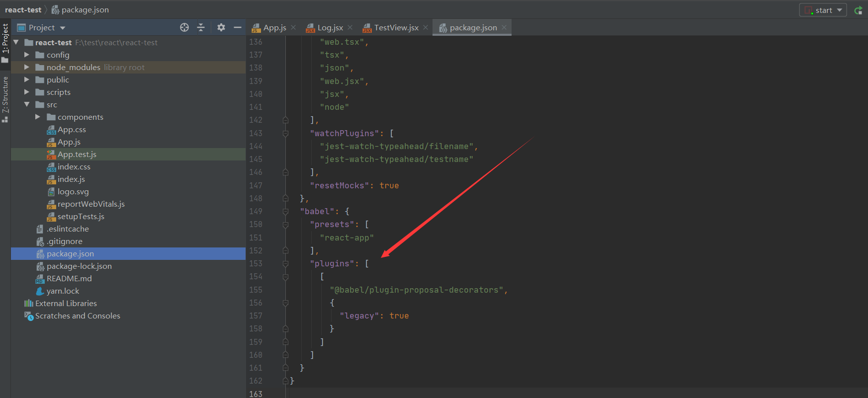Collapse the react-test root folder
Image resolution: width=868 pixels, height=398 pixels.
pyautogui.click(x=16, y=42)
